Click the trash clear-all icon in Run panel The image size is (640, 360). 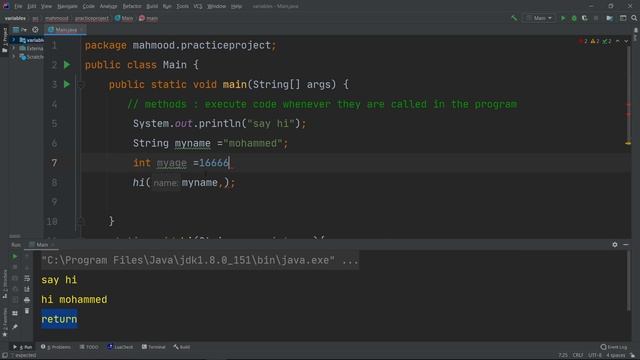click(x=27, y=311)
